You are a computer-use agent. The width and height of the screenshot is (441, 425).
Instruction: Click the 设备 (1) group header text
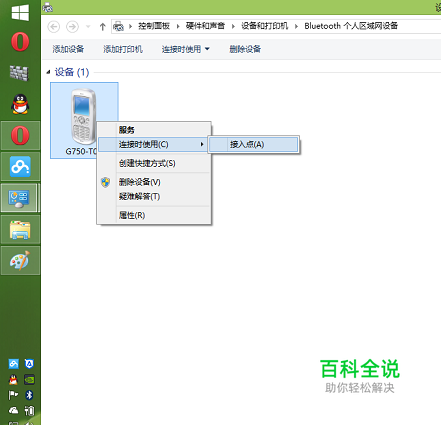point(72,72)
